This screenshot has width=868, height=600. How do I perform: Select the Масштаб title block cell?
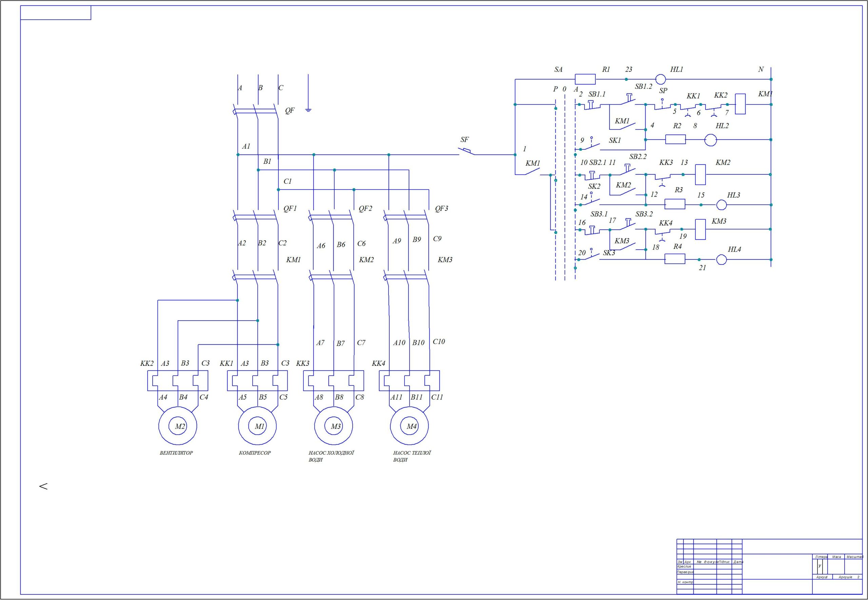854,557
